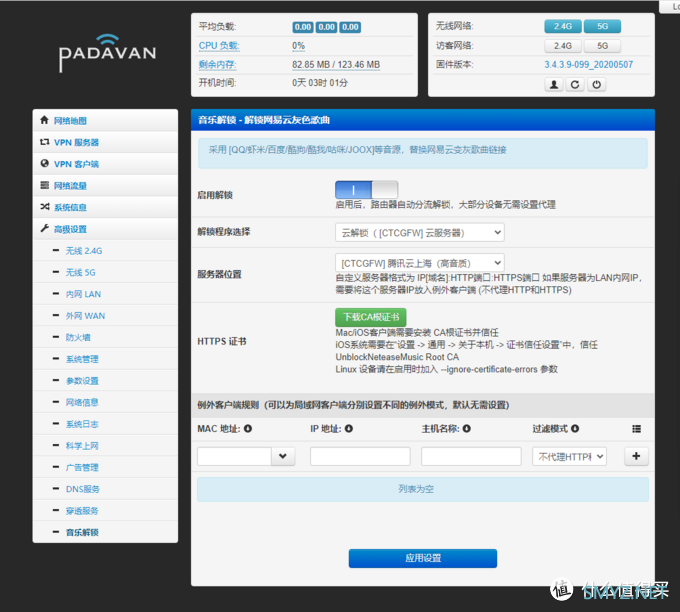Open 广告管理 submenu item
The height and width of the screenshot is (612, 680).
[105, 468]
